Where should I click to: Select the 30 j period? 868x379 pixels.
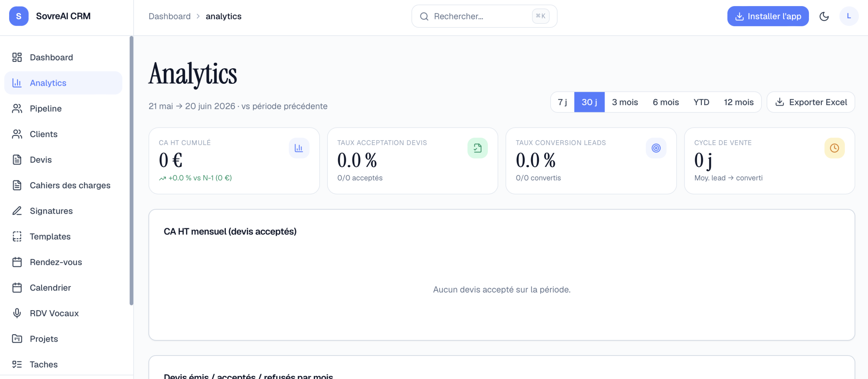click(x=589, y=102)
